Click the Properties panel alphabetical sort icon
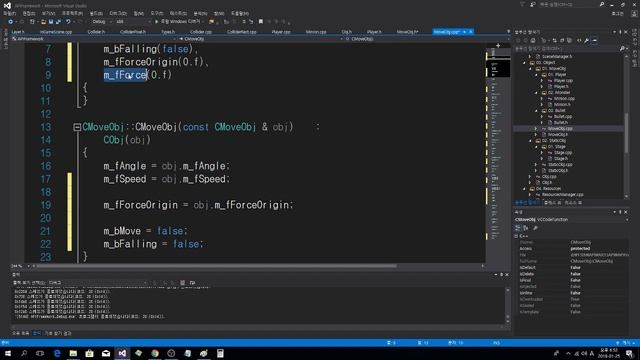The width and height of the screenshot is (640, 360). (526, 228)
